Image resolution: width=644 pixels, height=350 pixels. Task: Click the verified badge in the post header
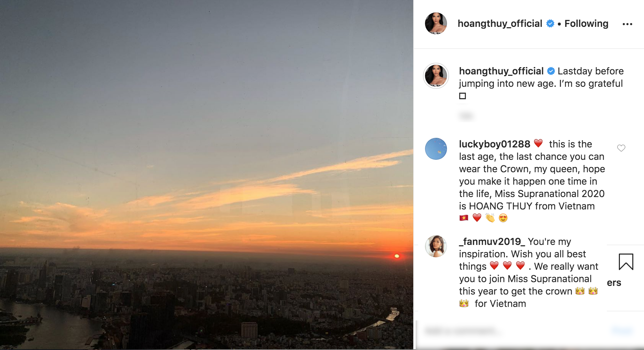(550, 23)
